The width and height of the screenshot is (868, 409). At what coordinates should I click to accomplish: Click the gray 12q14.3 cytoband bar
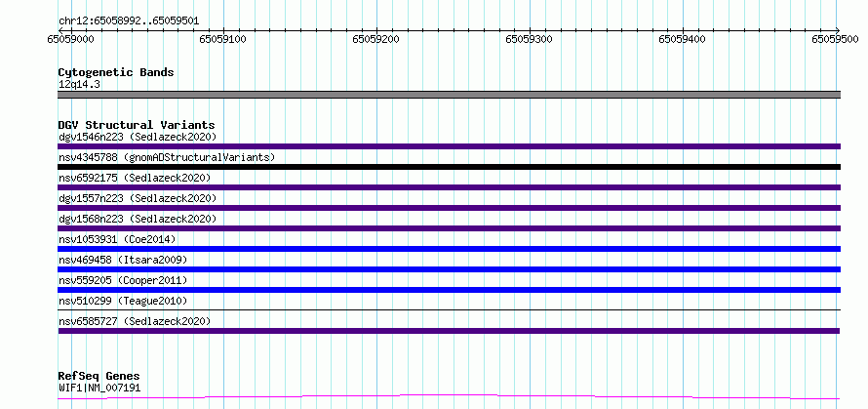449,95
